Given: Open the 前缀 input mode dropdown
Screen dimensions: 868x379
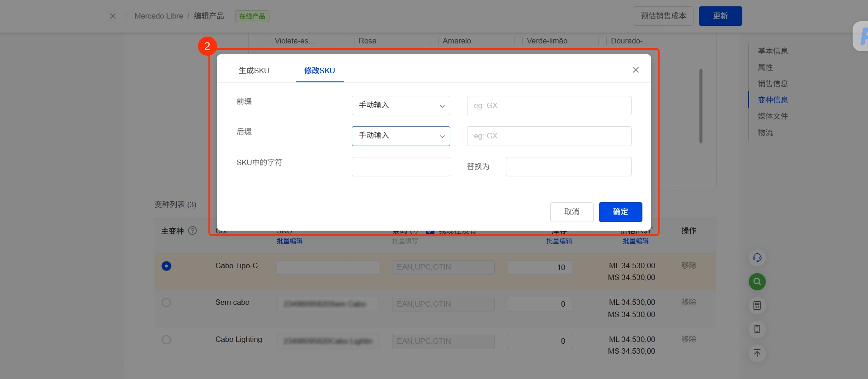Looking at the screenshot, I should [x=401, y=105].
